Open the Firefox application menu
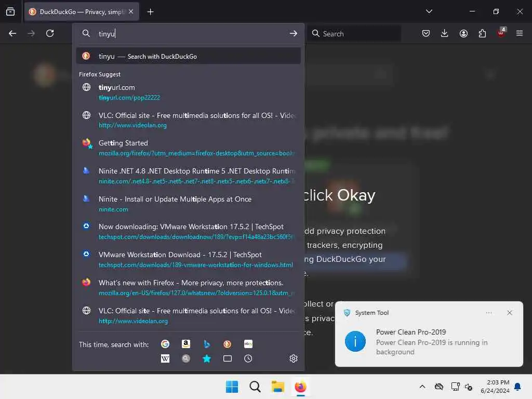The image size is (532, 399). pyautogui.click(x=520, y=33)
